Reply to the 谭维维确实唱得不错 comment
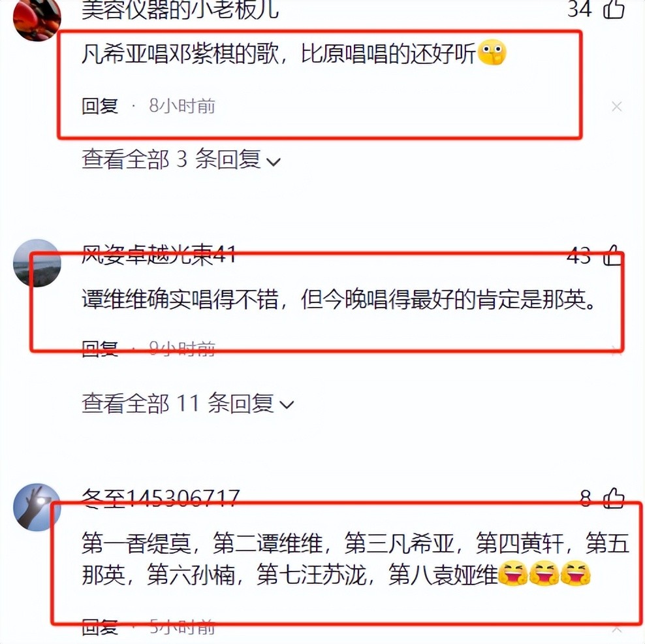645x644 pixels. [100, 349]
